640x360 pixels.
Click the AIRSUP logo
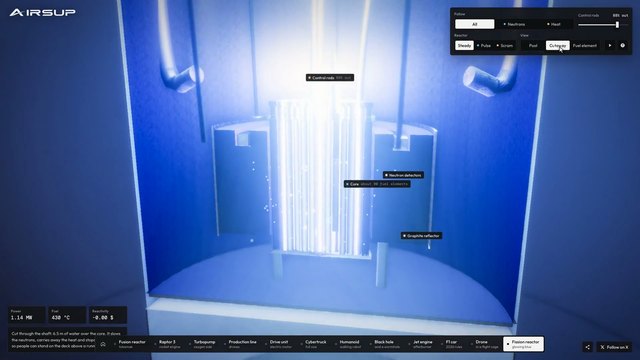[x=42, y=13]
